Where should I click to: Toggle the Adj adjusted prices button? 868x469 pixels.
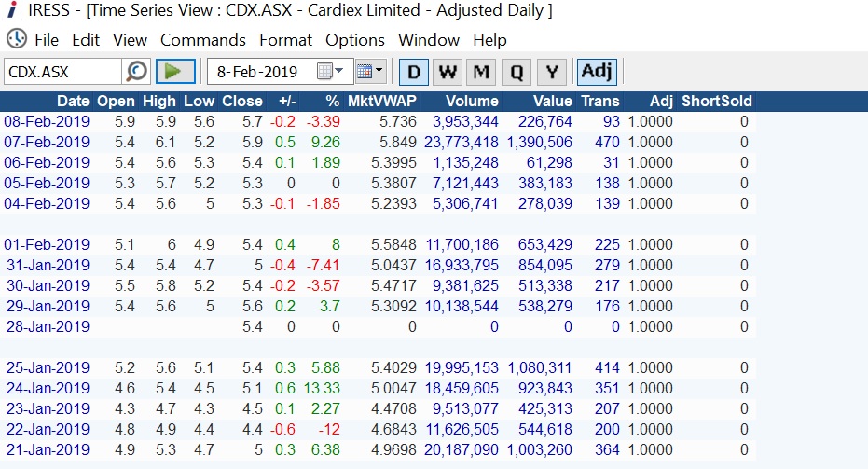[597, 72]
